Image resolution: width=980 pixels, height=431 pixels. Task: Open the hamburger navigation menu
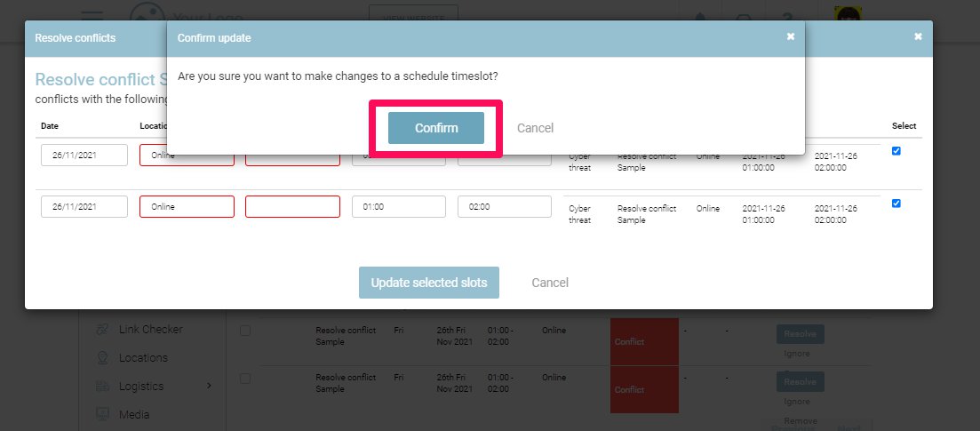92,16
